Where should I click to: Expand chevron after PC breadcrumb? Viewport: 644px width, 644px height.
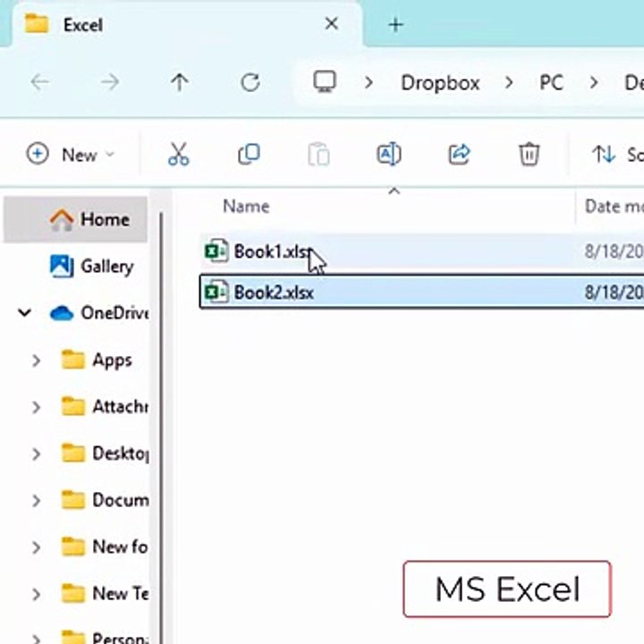pyautogui.click(x=594, y=83)
